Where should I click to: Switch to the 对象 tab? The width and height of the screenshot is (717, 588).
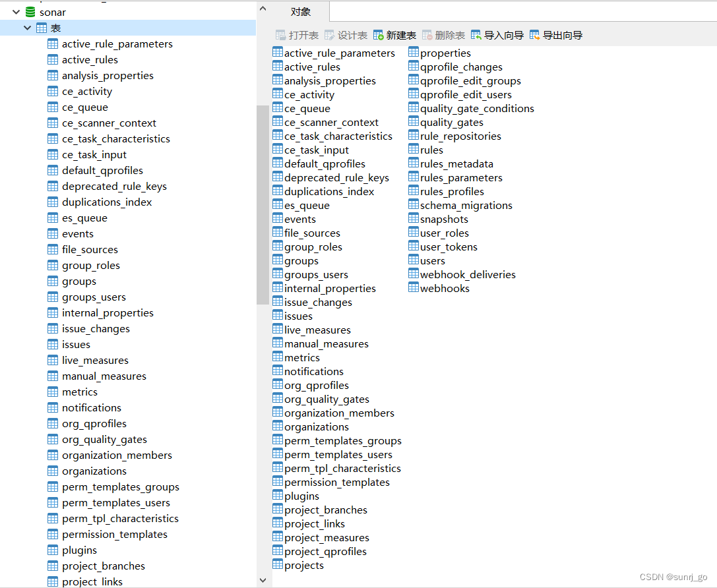coord(300,12)
